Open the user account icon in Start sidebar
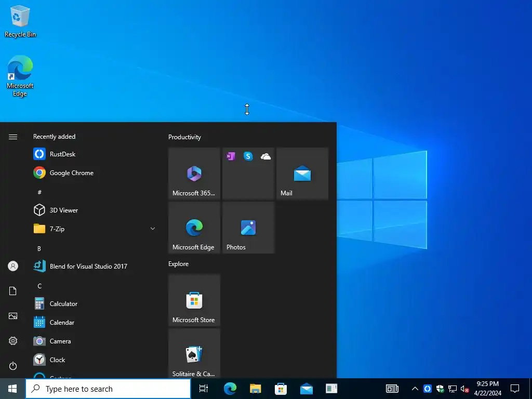Viewport: 532px width, 399px height. point(13,266)
